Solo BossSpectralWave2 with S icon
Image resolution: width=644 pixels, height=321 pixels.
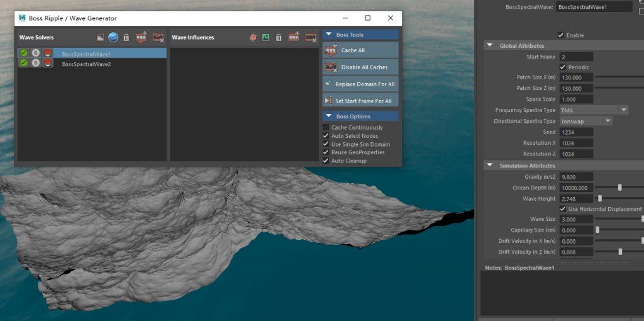coord(36,63)
